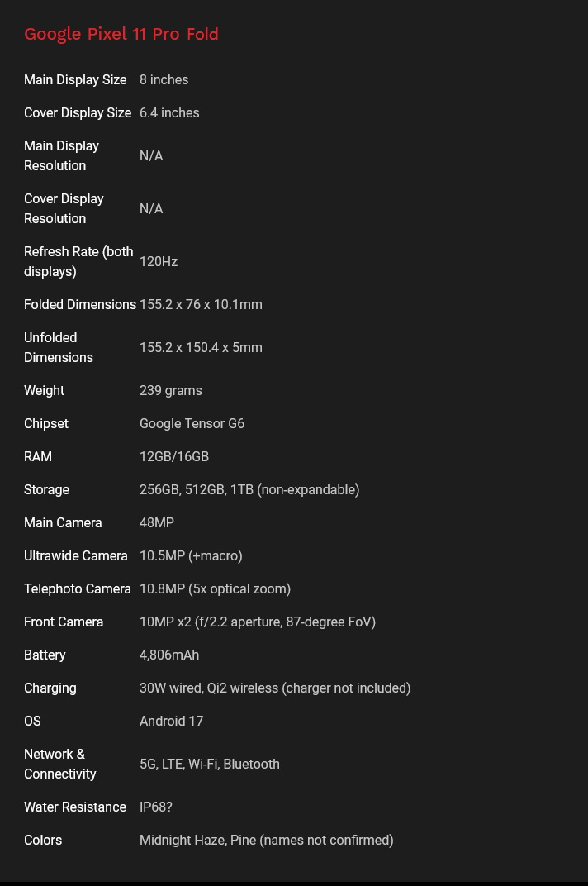
Task: Click the Storage options text
Action: tap(249, 489)
